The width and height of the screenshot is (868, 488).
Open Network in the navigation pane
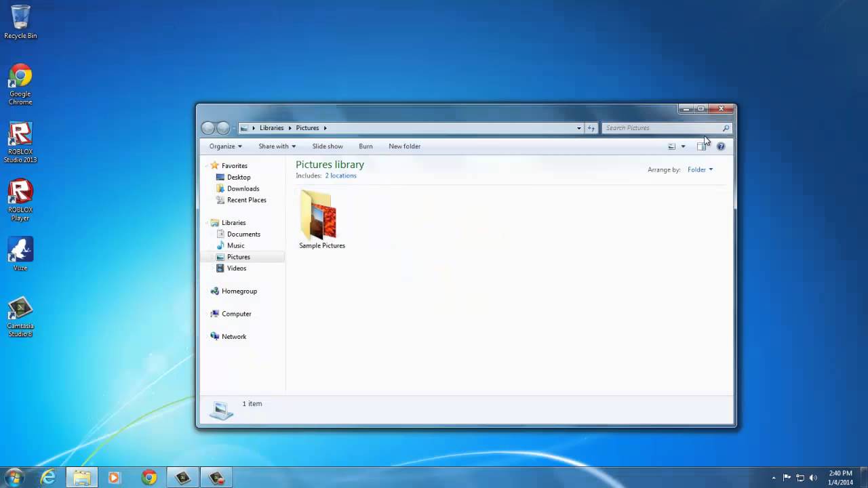pyautogui.click(x=233, y=336)
